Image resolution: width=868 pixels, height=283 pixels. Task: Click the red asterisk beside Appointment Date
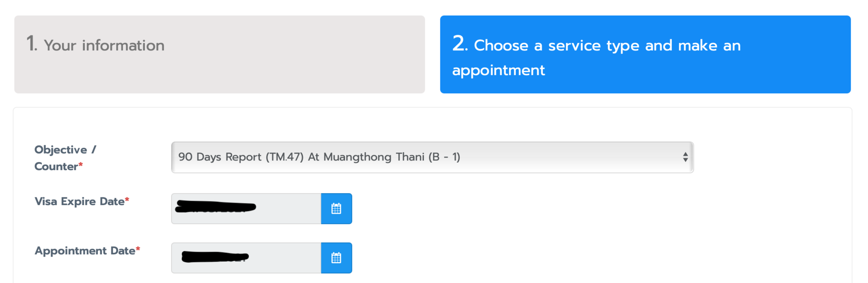138,249
